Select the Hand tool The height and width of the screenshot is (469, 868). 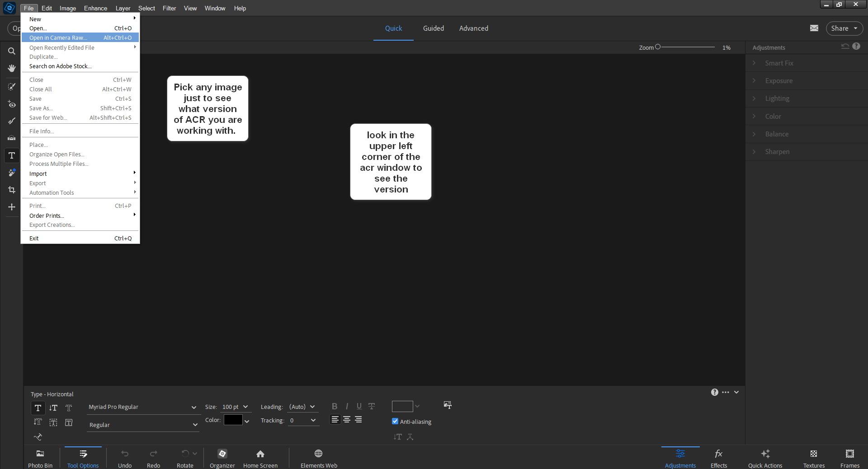12,68
